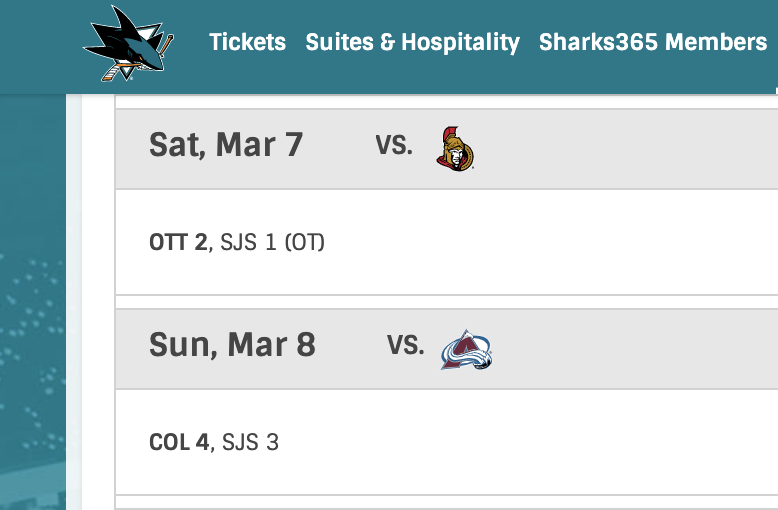Open the Suites & Hospitality menu

coord(412,42)
